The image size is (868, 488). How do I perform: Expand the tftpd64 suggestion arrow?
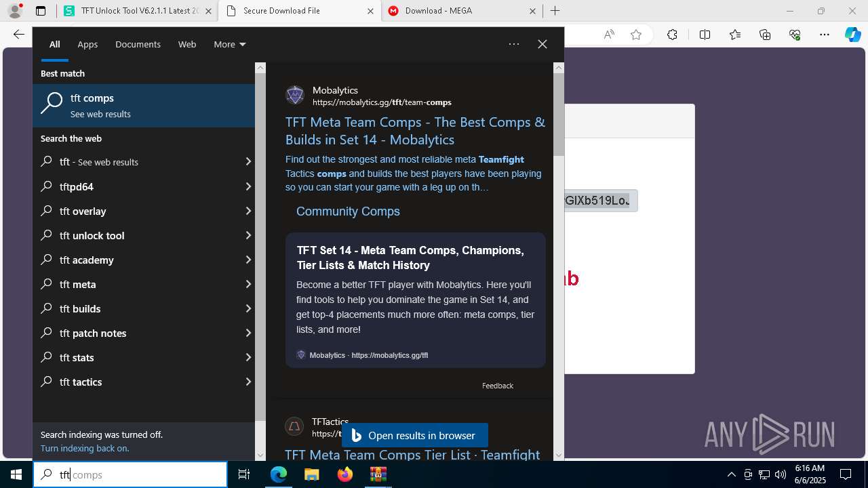tap(248, 186)
